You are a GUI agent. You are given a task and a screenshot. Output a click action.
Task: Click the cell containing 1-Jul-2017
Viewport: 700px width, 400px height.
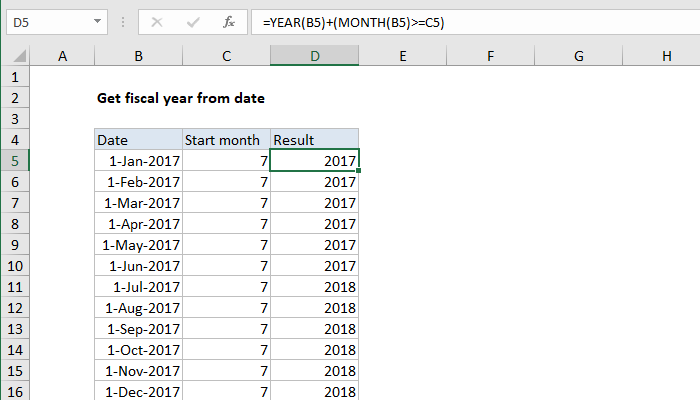(x=138, y=287)
